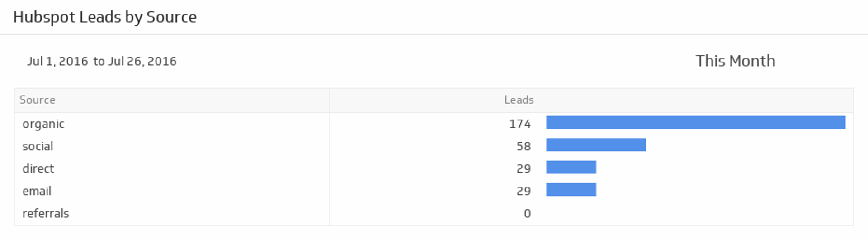This screenshot has width=868, height=240.
Task: Select the This Month period label
Action: coord(735,61)
